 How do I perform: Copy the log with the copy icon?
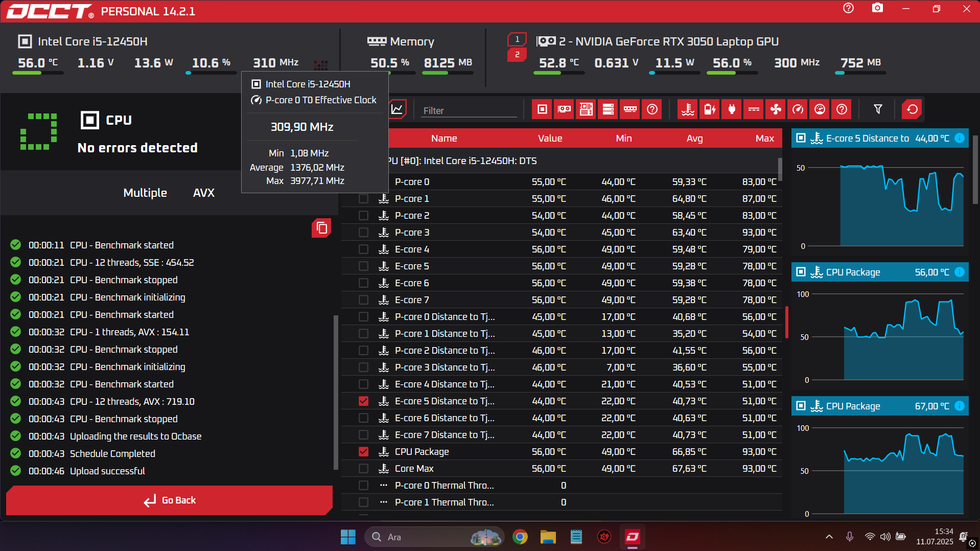coord(321,228)
